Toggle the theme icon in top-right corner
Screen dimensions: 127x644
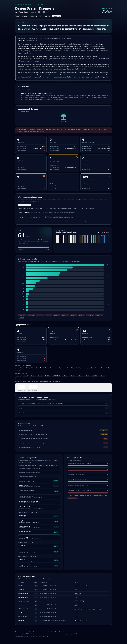pos(123,4)
